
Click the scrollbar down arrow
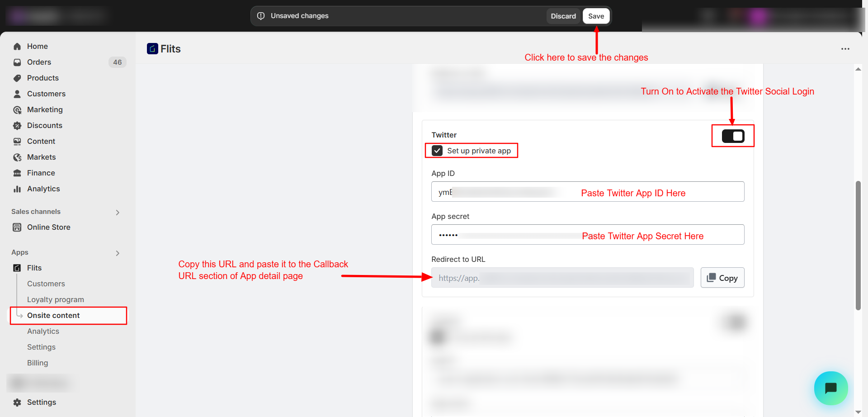[858, 412]
